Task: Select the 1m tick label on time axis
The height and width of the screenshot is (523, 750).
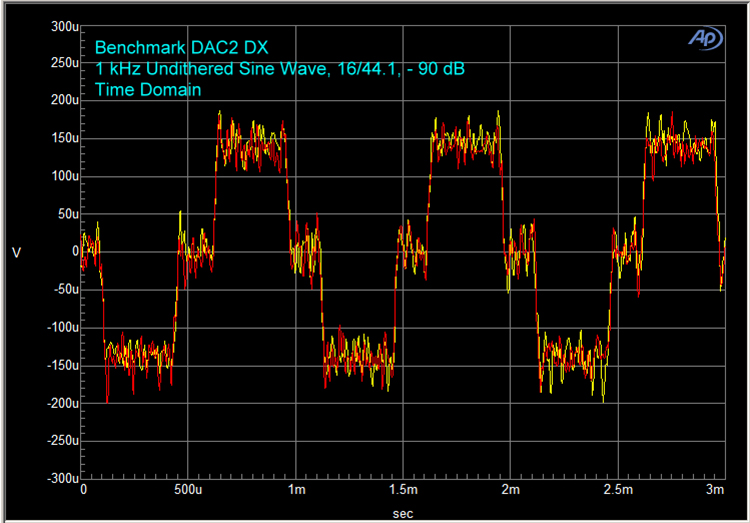Action: [296, 491]
